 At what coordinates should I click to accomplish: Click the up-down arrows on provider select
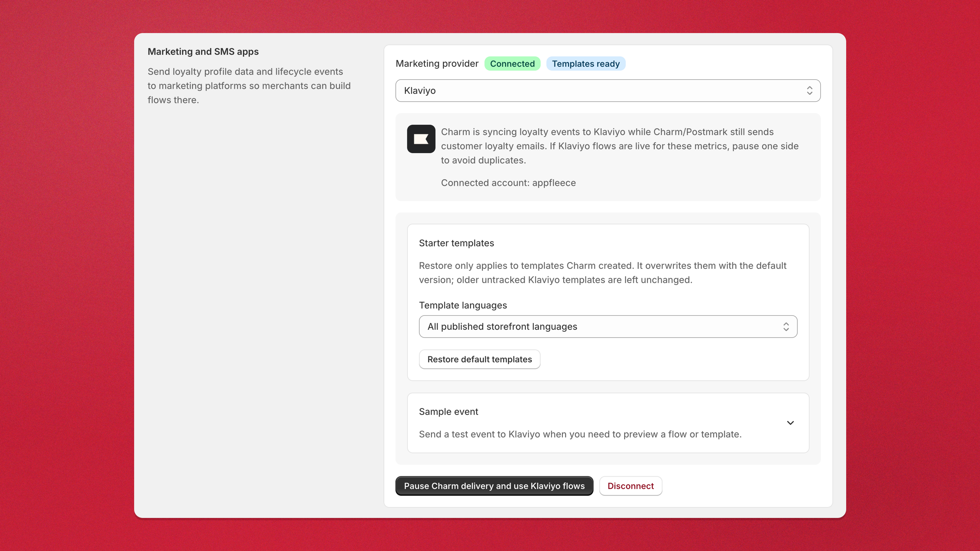coord(809,91)
